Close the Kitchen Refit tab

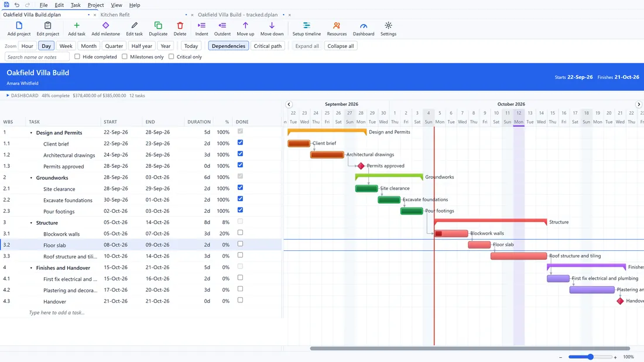coord(192,15)
